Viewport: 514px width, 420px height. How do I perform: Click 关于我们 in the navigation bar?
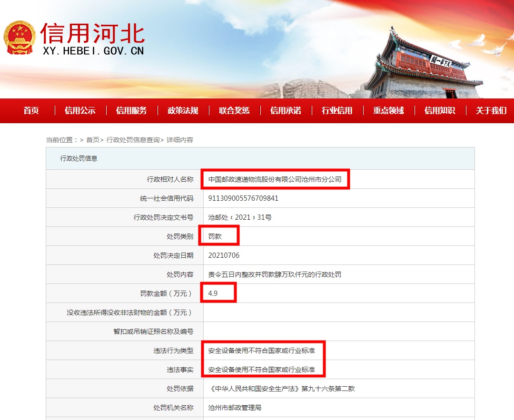(491, 110)
